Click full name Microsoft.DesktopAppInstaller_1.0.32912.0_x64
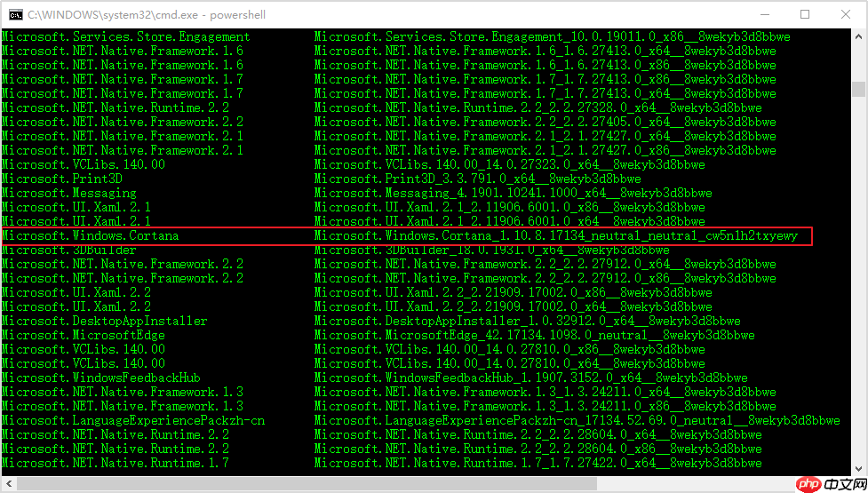Viewport: 868px width, 493px height. click(528, 321)
